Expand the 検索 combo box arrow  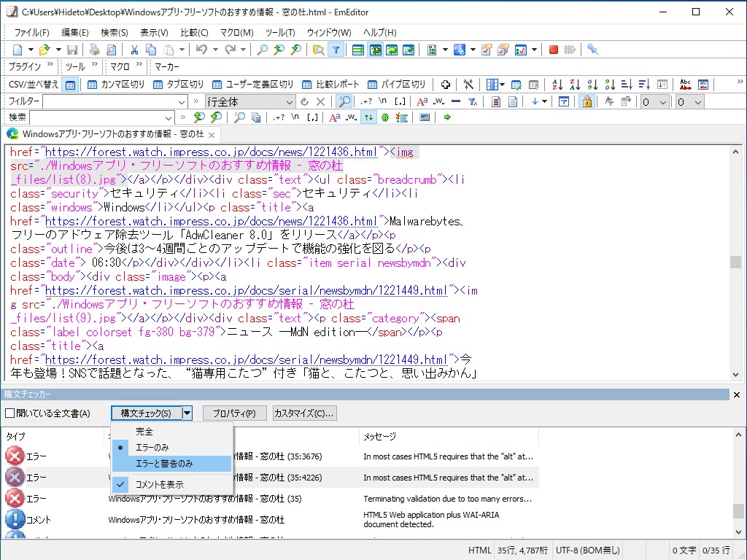169,117
